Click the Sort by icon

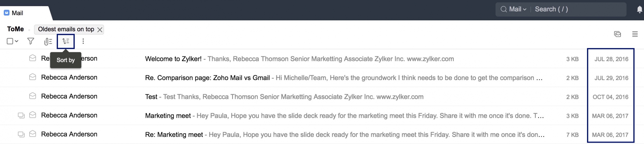click(66, 41)
